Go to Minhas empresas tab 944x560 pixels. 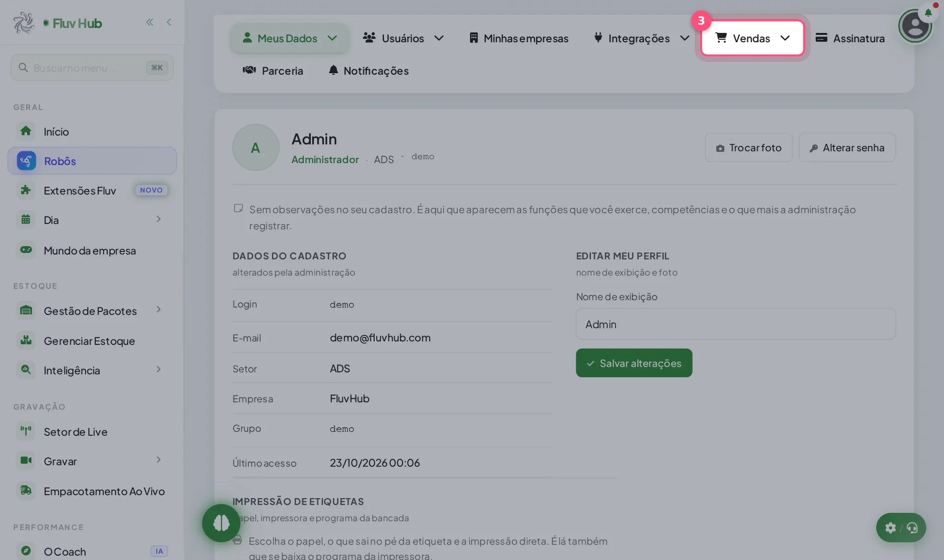519,38
